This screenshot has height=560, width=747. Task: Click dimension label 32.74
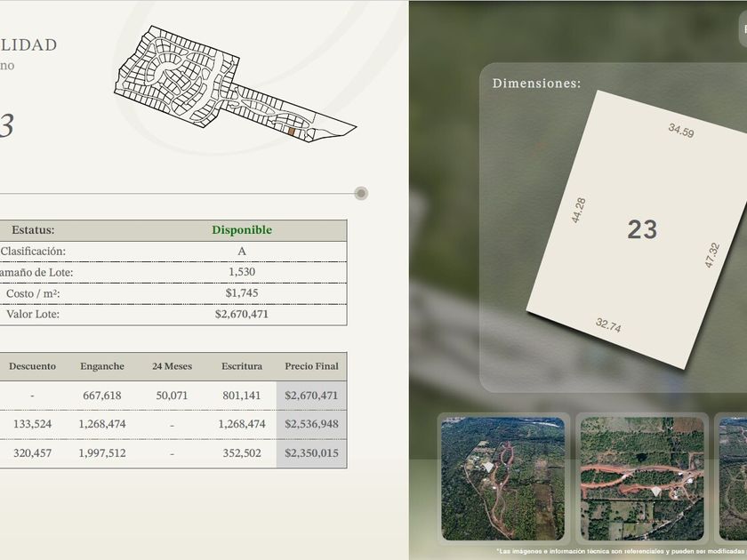(x=608, y=325)
